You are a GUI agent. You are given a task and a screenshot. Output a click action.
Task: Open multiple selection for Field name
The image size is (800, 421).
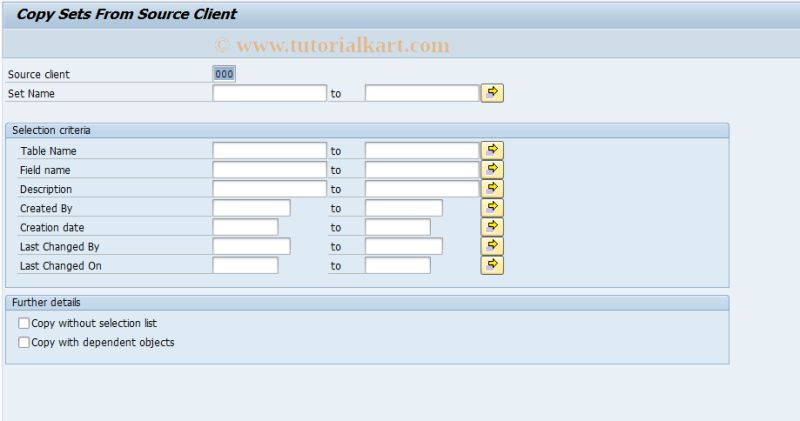click(492, 169)
